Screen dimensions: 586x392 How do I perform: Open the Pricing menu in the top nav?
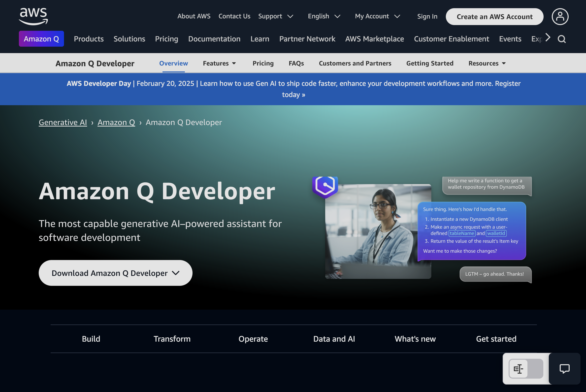[166, 39]
